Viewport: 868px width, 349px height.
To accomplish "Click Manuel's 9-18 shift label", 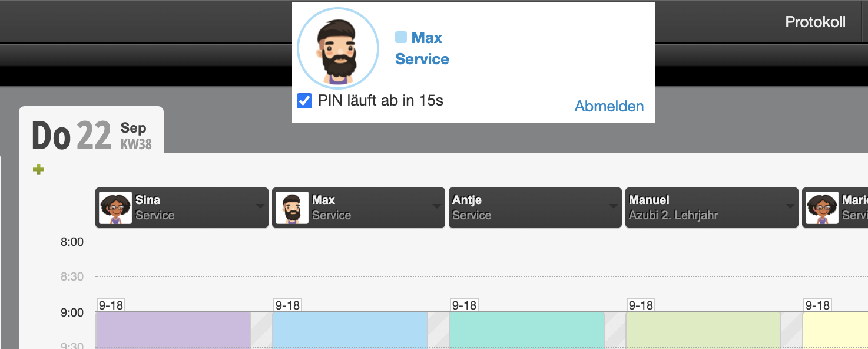I will click(641, 305).
